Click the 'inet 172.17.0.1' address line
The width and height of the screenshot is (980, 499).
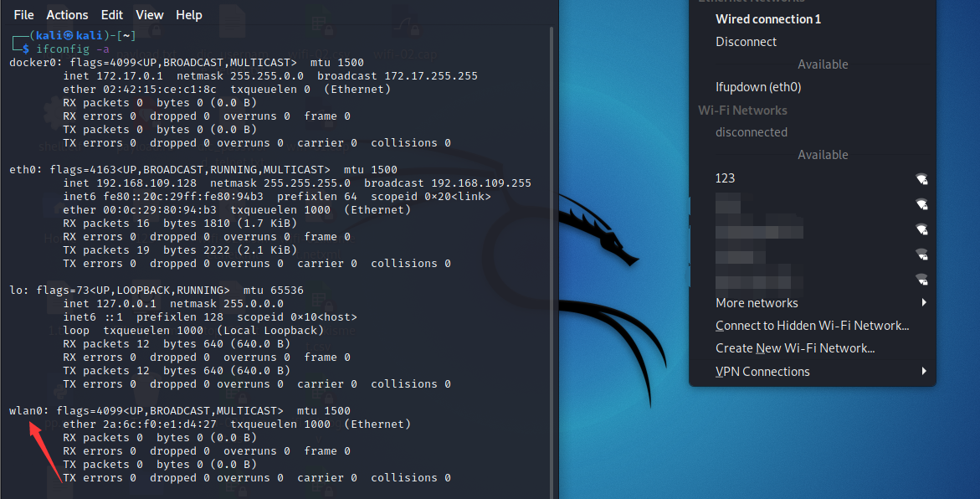tap(270, 75)
